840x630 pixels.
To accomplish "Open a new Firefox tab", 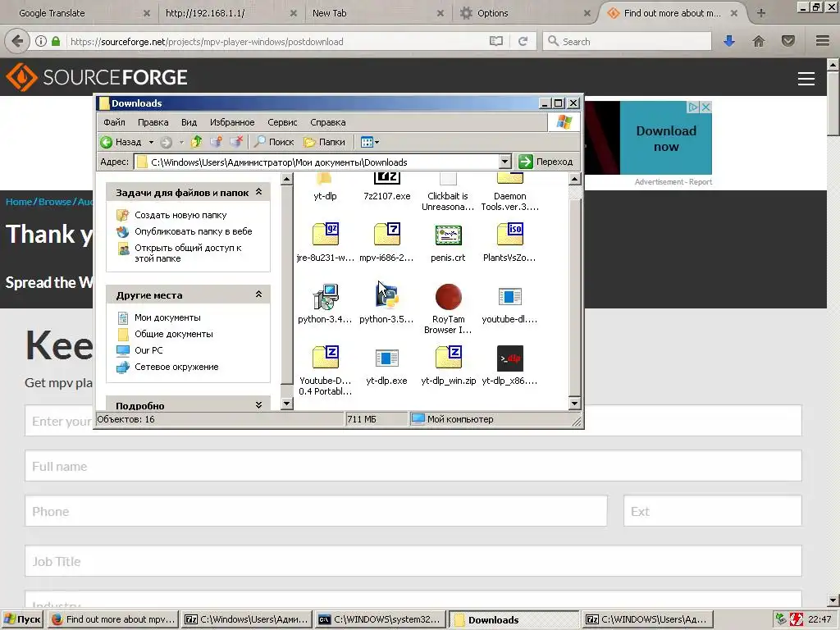I will coord(761,13).
